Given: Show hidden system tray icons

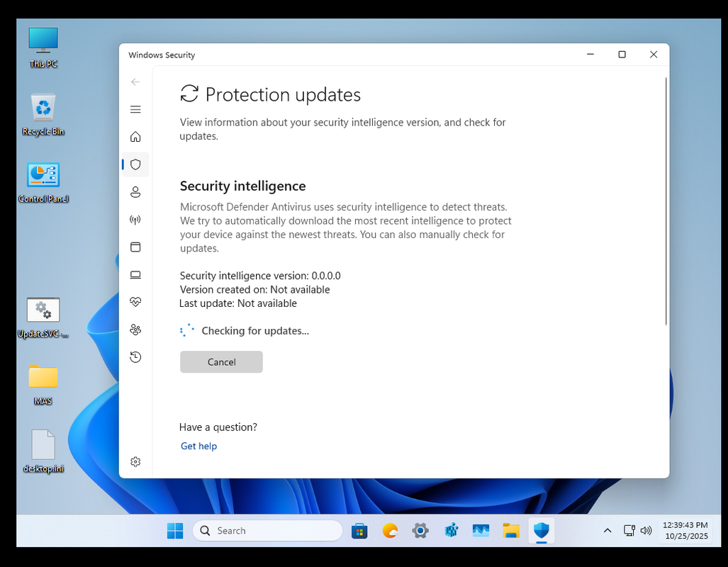Looking at the screenshot, I should point(607,531).
